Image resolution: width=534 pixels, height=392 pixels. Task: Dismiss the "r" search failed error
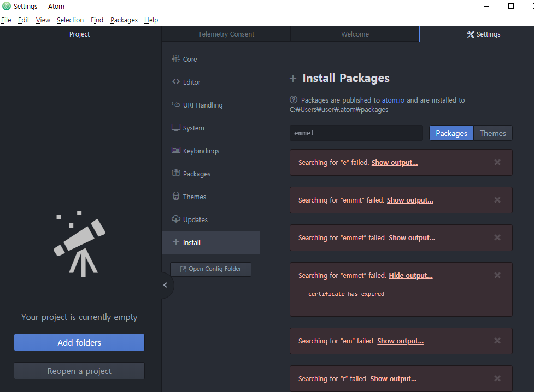497,378
